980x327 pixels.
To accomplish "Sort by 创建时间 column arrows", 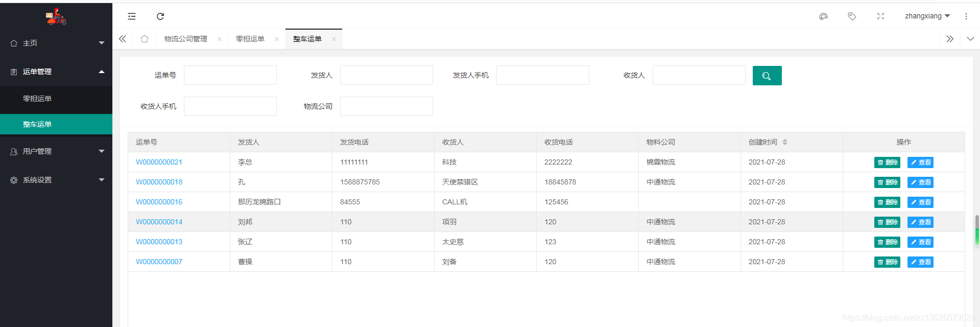I will click(x=785, y=142).
